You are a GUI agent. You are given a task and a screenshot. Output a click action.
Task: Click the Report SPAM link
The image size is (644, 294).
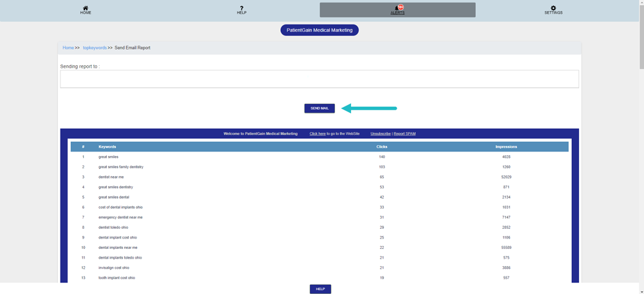pos(404,134)
